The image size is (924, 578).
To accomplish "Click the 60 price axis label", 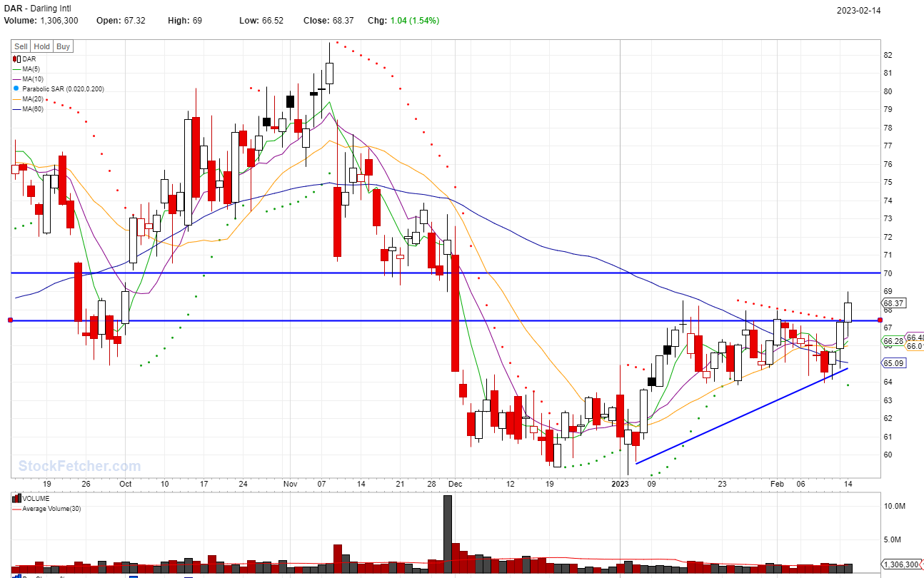I will point(888,455).
